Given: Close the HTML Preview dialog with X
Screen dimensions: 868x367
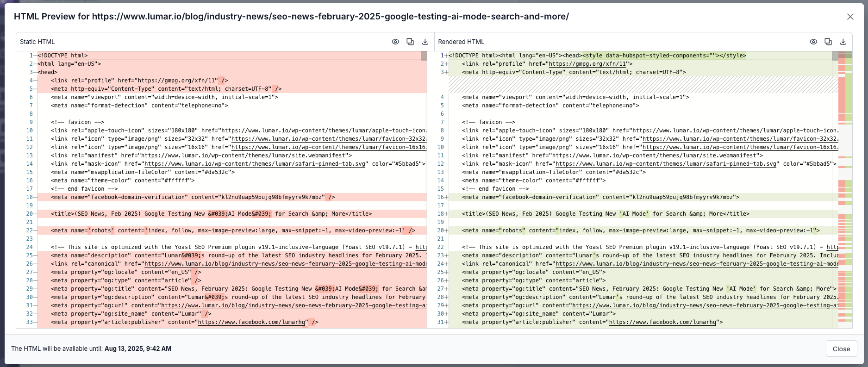Looking at the screenshot, I should (850, 17).
